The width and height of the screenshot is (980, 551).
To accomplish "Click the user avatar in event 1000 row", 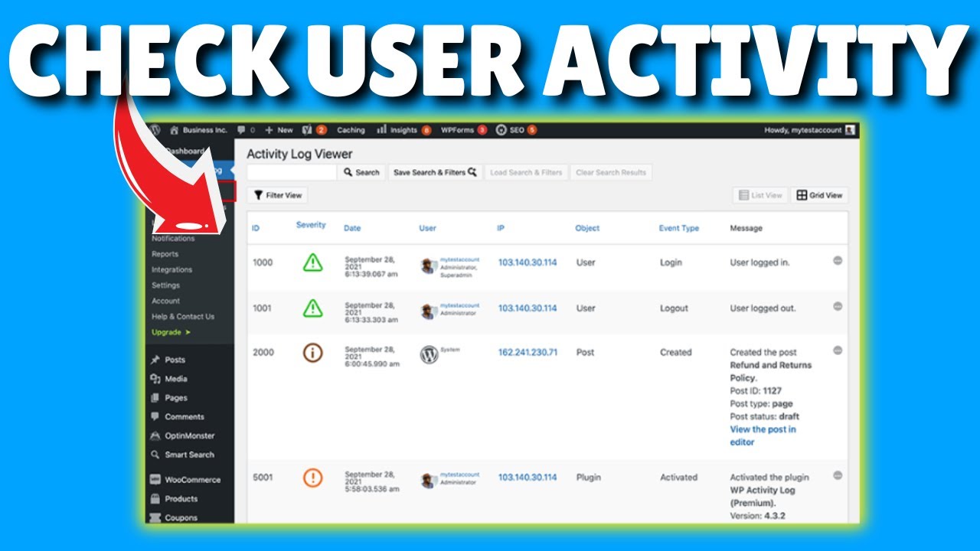I will (429, 266).
